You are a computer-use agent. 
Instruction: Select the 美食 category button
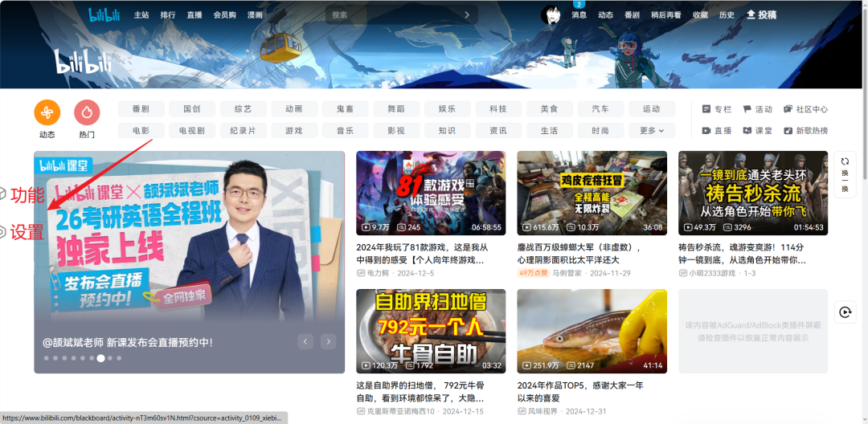click(550, 109)
